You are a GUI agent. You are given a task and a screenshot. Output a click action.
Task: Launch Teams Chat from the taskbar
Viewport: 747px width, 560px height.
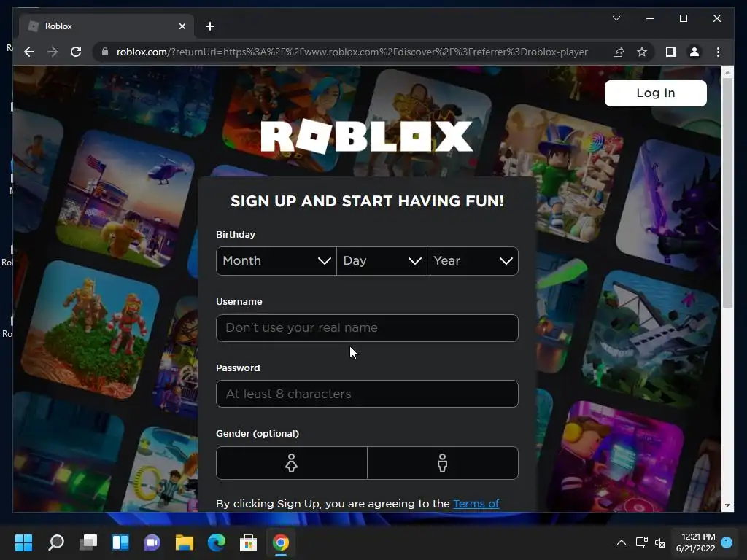point(152,542)
